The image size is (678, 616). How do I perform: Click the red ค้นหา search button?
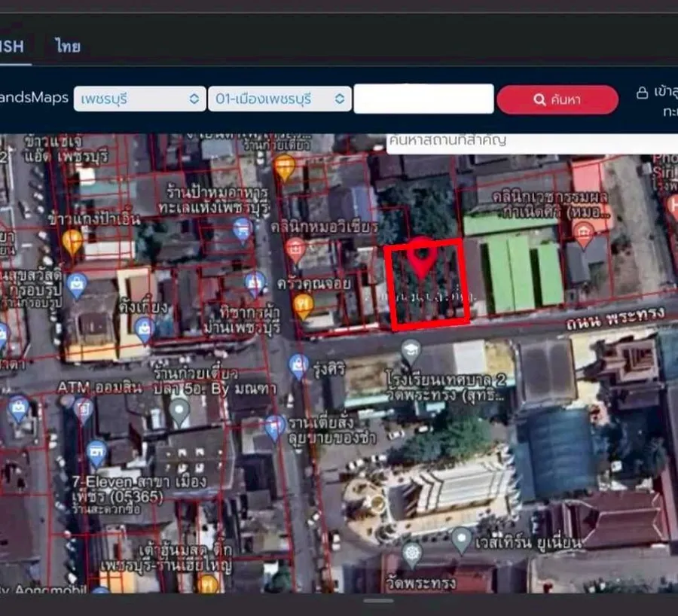click(x=557, y=99)
